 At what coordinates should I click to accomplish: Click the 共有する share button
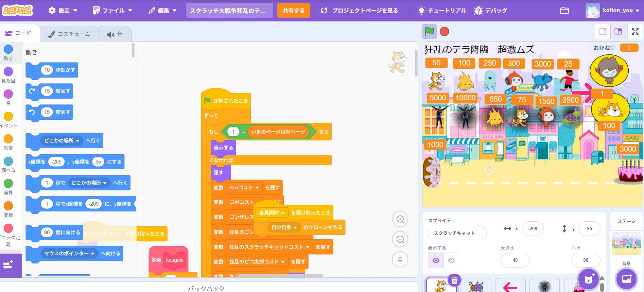(x=294, y=11)
